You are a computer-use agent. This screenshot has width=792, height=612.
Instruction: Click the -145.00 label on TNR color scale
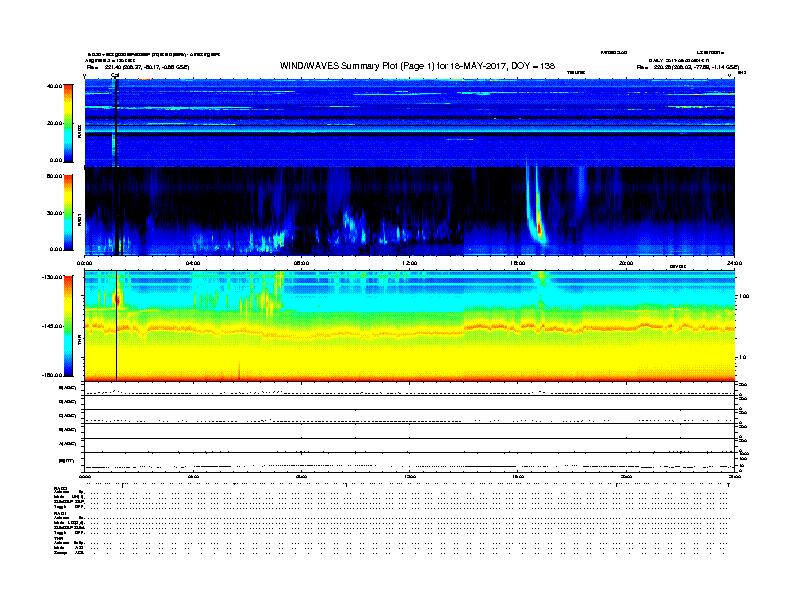pos(53,326)
